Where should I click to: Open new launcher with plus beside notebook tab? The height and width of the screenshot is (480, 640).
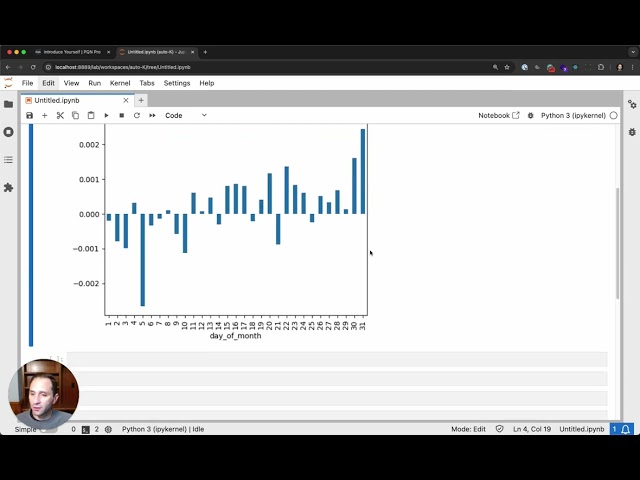pos(141,100)
